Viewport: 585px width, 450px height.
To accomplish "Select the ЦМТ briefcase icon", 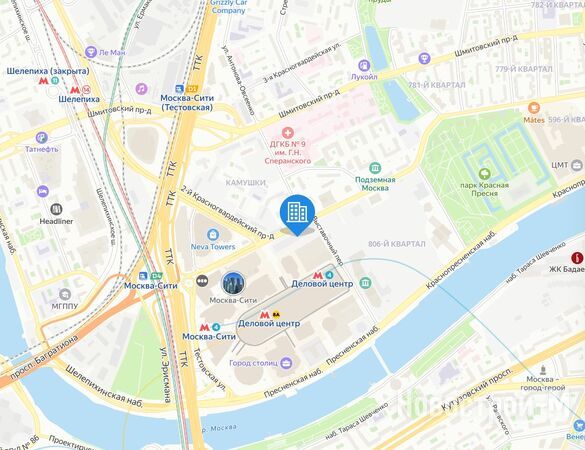I will click(577, 165).
